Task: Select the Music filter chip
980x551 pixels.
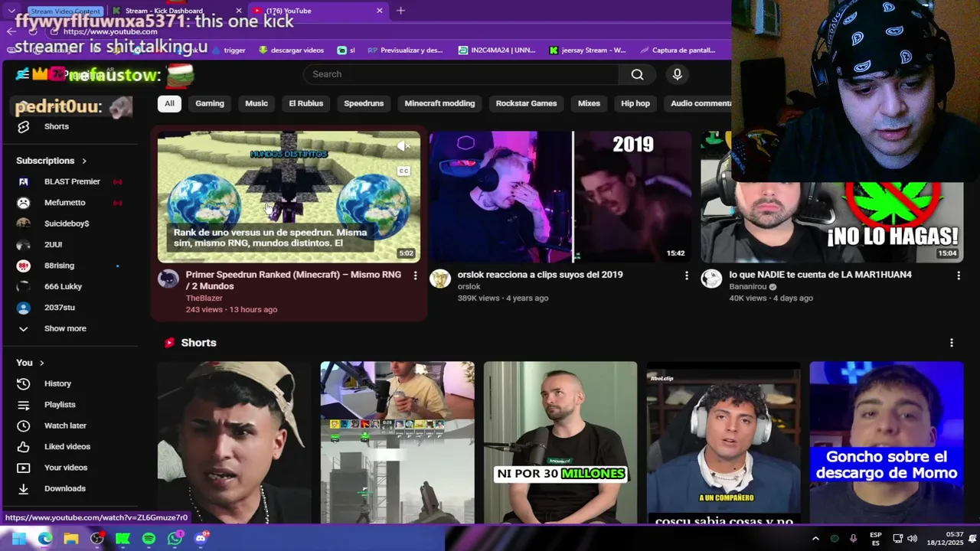Action: (256, 103)
